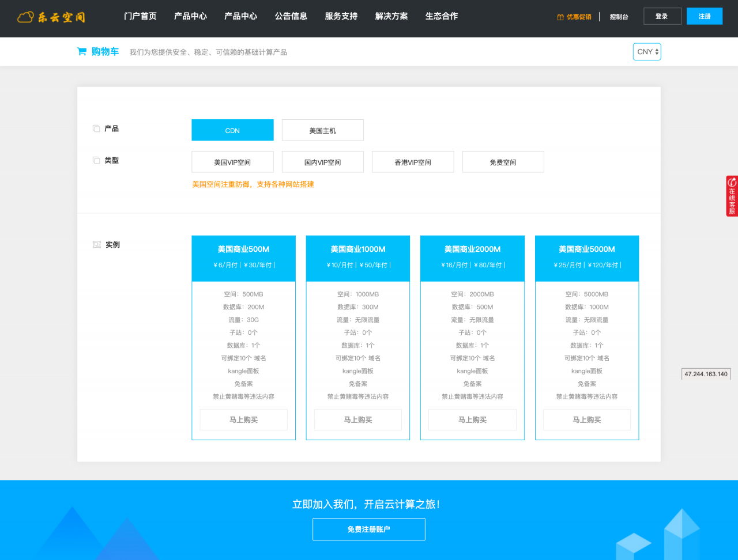Click the instance icon beside 实例 label

pyautogui.click(x=96, y=244)
